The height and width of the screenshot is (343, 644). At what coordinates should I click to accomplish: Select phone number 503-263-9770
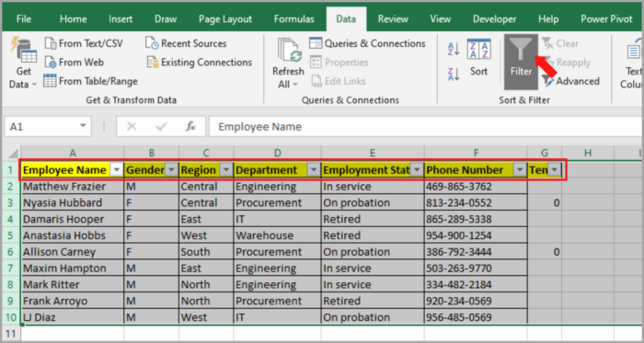point(476,269)
